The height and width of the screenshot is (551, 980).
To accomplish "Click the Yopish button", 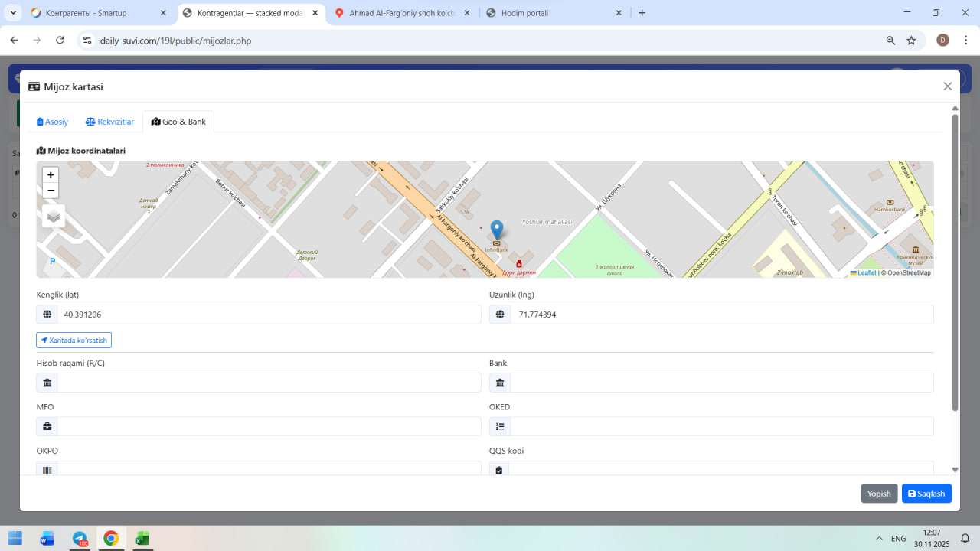I will (878, 494).
